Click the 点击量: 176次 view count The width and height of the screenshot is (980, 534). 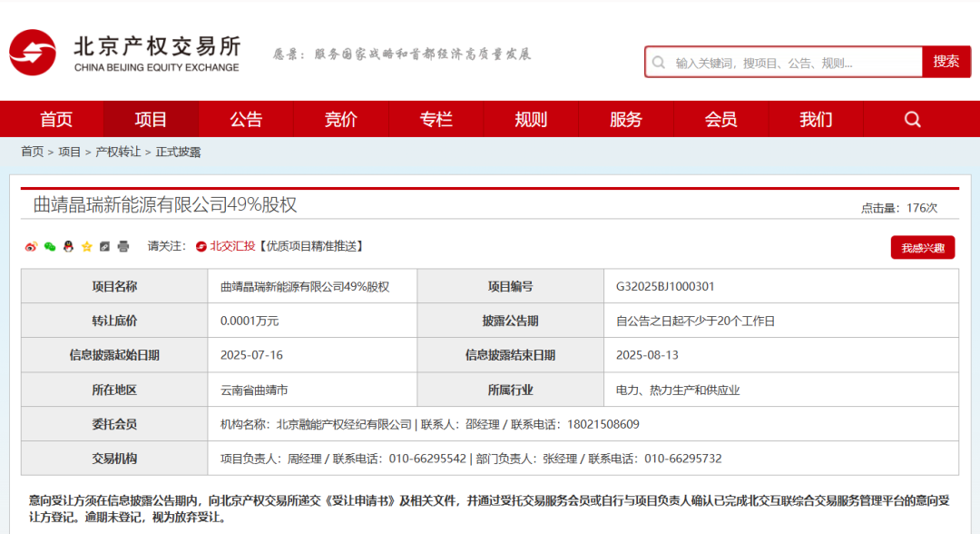(x=898, y=208)
